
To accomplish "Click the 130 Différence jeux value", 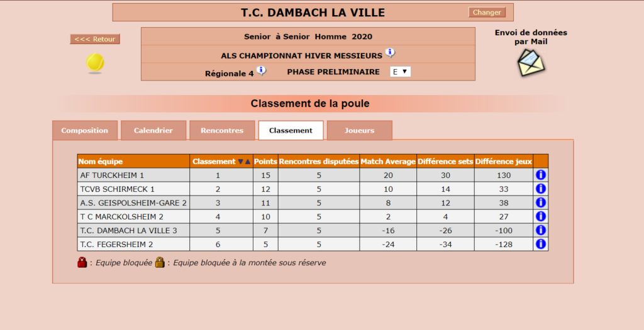I will coord(504,175).
